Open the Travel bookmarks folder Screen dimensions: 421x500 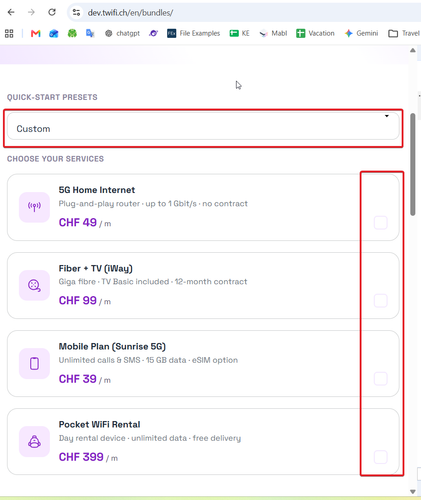pyautogui.click(x=404, y=33)
